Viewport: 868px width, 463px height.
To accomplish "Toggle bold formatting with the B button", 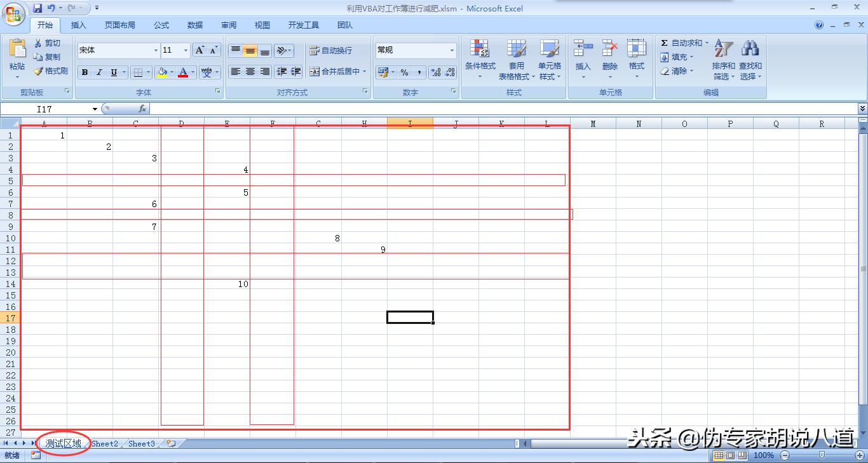I will click(84, 72).
